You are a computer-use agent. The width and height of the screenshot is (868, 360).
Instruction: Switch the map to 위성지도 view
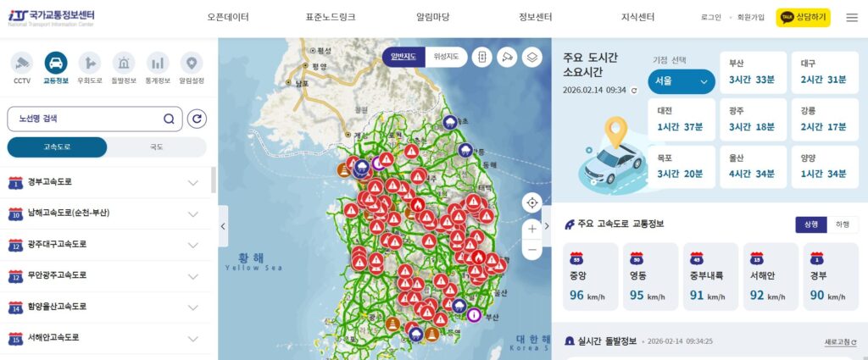pos(446,57)
